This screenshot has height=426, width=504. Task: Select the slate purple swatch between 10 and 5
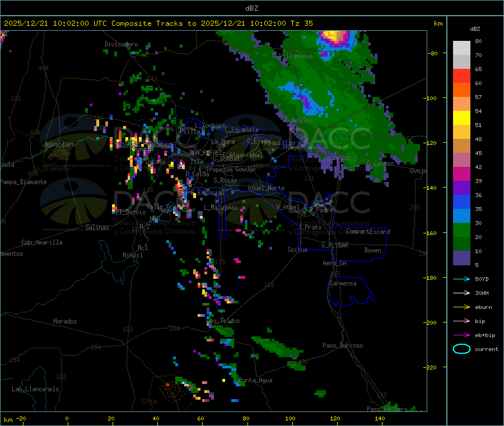(x=461, y=258)
